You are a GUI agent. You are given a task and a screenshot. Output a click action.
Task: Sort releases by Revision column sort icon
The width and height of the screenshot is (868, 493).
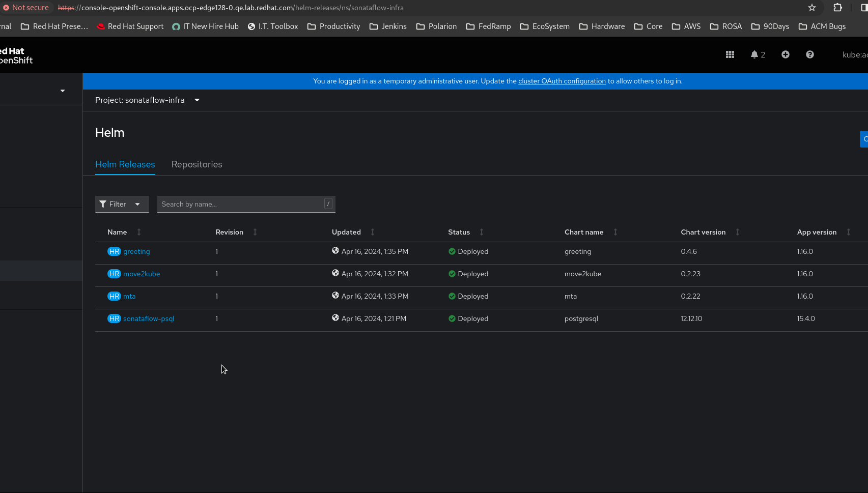pyautogui.click(x=255, y=232)
